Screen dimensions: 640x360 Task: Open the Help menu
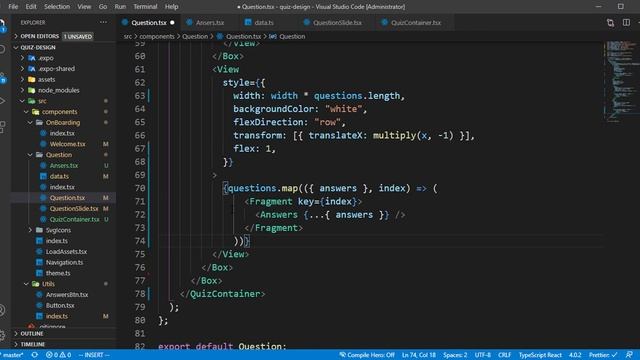coord(171,7)
